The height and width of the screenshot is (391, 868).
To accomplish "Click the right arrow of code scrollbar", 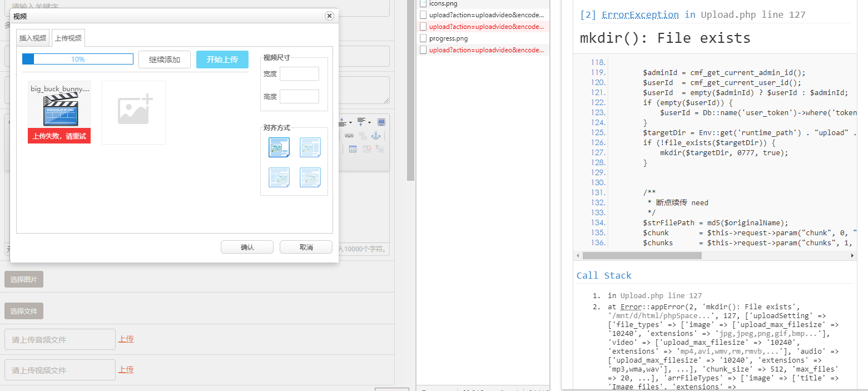I will click(x=852, y=256).
